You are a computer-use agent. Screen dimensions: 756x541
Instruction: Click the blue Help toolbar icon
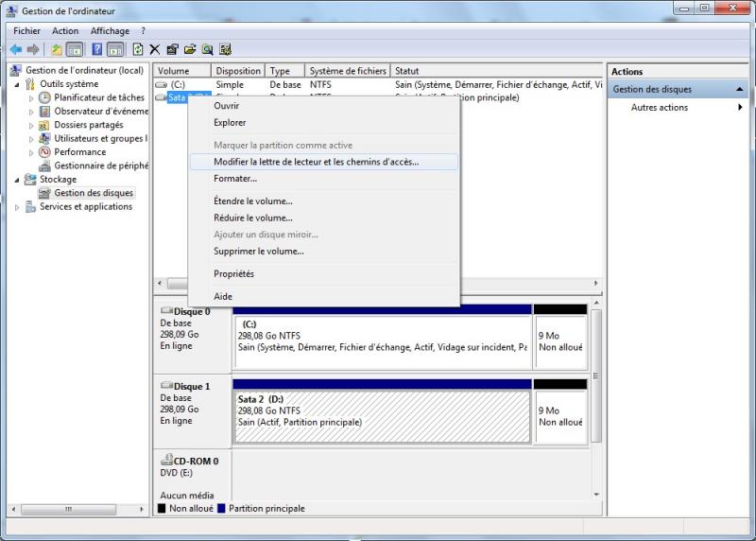click(x=96, y=49)
